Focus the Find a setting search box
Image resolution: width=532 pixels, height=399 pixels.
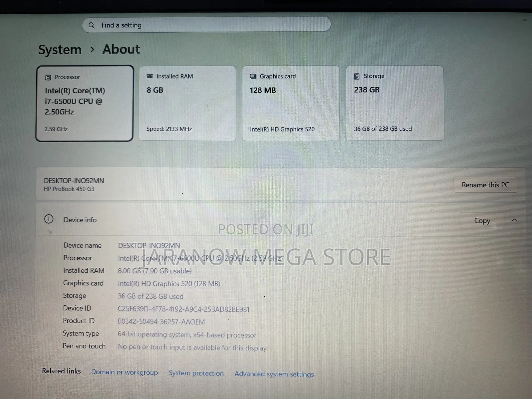pyautogui.click(x=206, y=25)
